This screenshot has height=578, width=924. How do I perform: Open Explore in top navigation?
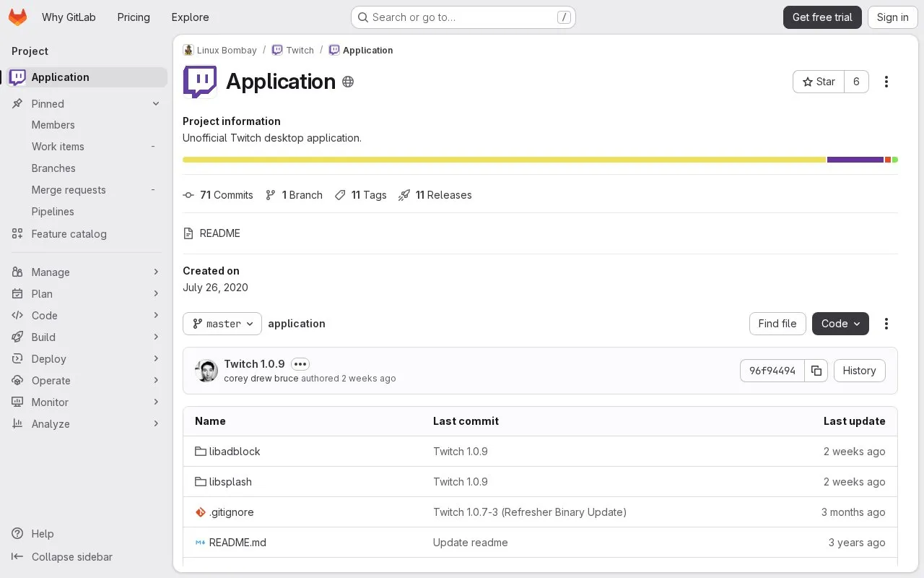190,17
